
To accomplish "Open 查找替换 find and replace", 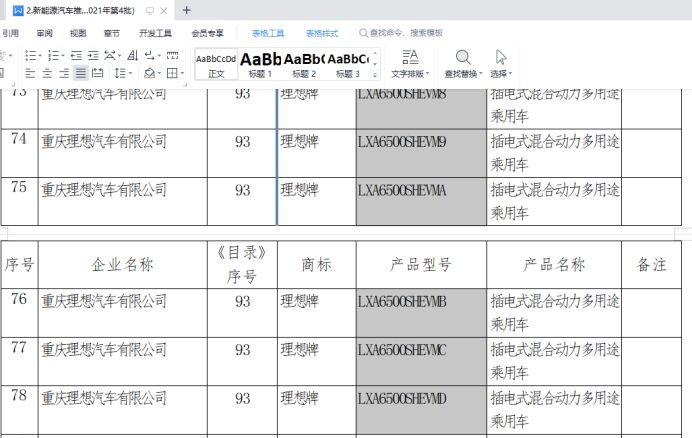I will tap(463, 64).
